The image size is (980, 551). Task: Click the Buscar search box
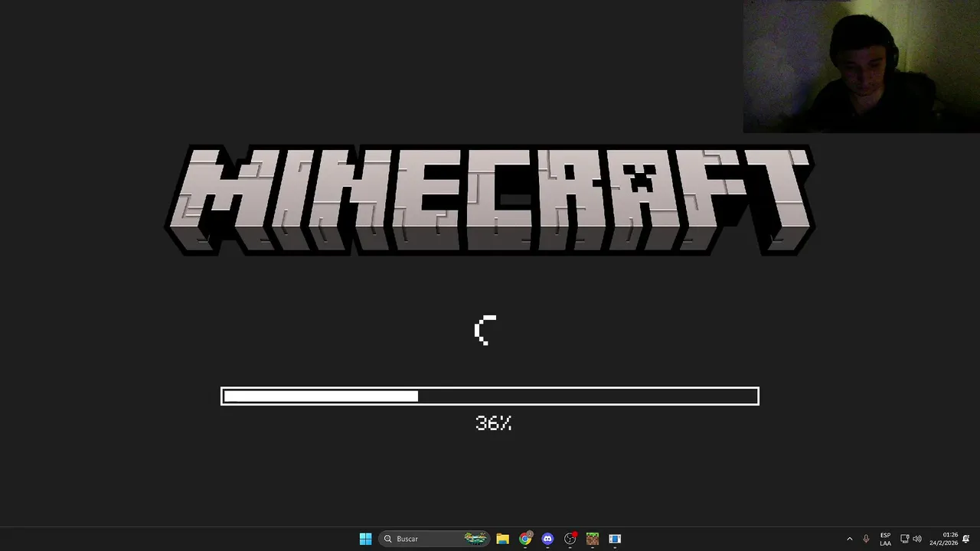[x=434, y=539]
